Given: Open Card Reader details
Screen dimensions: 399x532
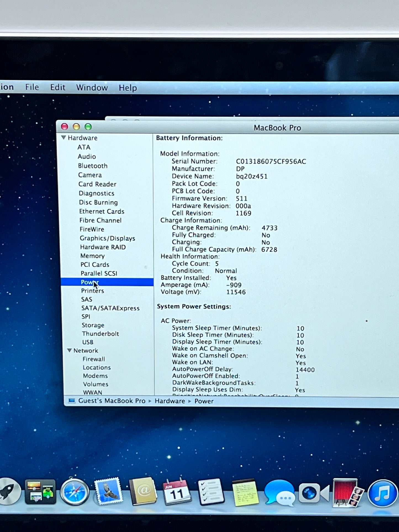Looking at the screenshot, I should (x=97, y=184).
